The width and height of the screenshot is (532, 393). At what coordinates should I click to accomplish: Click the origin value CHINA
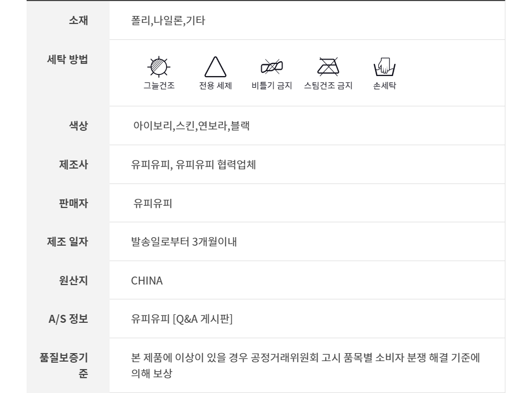coord(147,281)
